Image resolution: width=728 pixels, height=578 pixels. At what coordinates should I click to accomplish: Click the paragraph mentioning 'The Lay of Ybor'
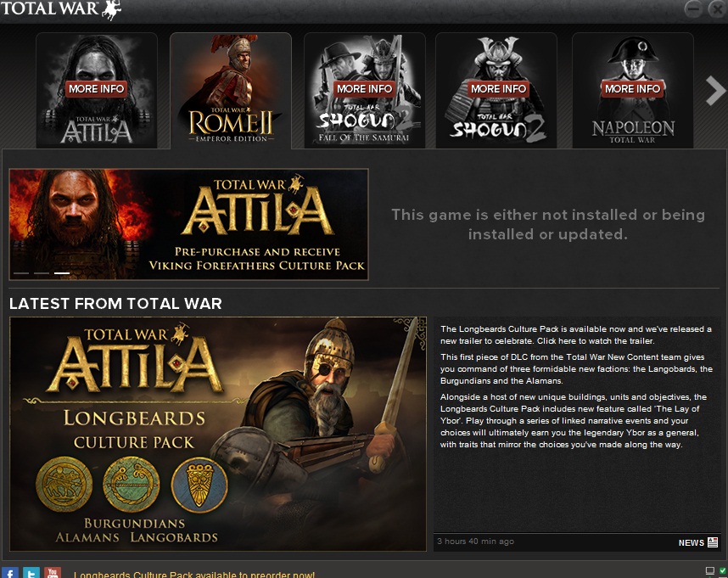pyautogui.click(x=574, y=421)
